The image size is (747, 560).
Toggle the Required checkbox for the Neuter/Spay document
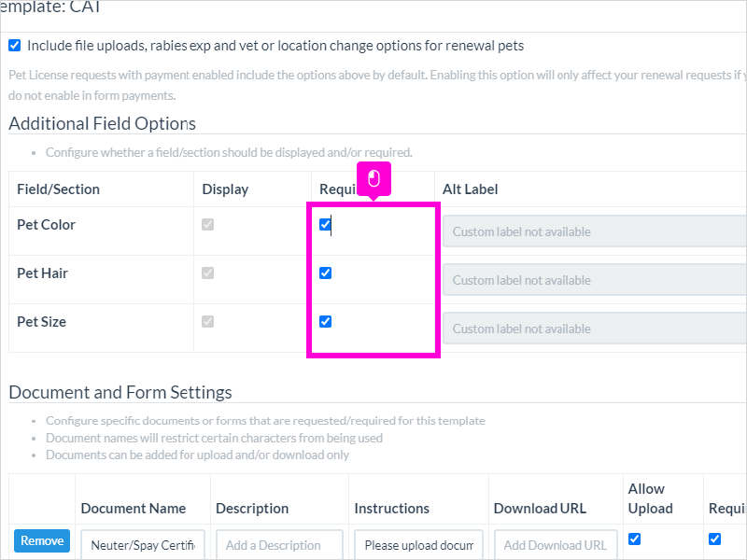point(714,539)
